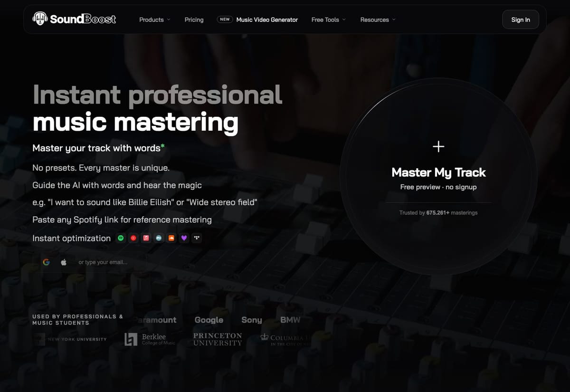Click the Princeton University logo

(x=218, y=339)
